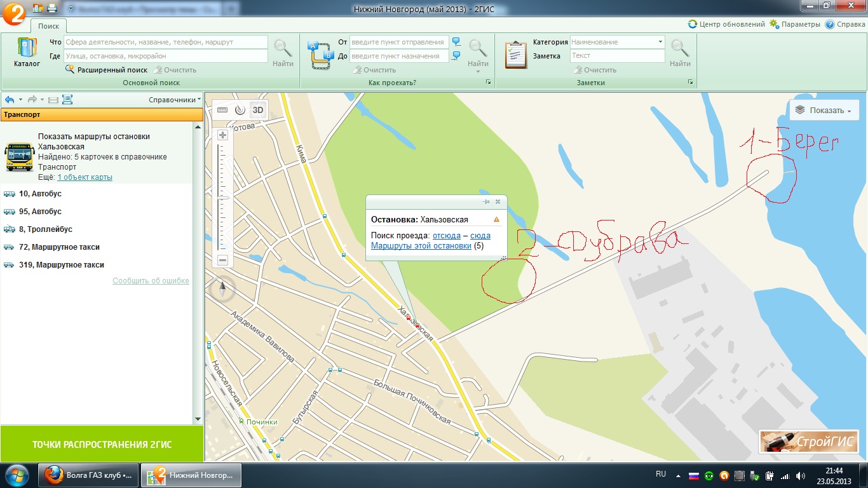868x488 pixels.
Task: Focus the Что search field
Action: coord(165,42)
